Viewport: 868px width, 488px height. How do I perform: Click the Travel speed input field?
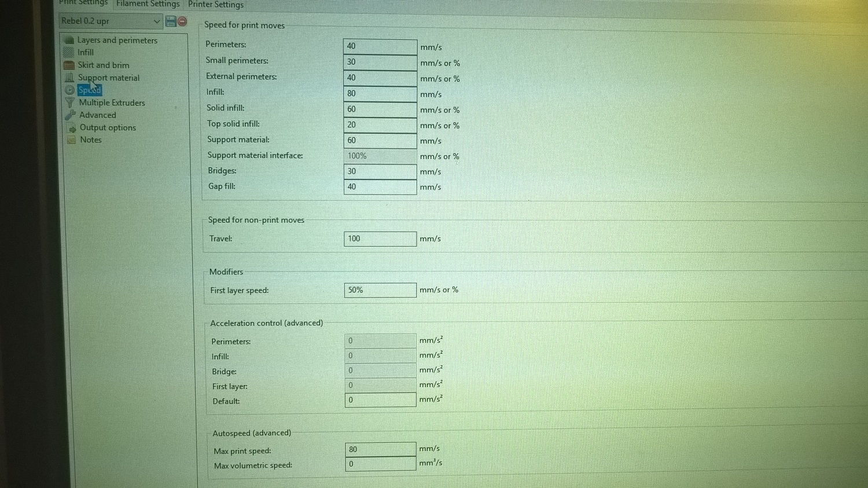pyautogui.click(x=380, y=239)
